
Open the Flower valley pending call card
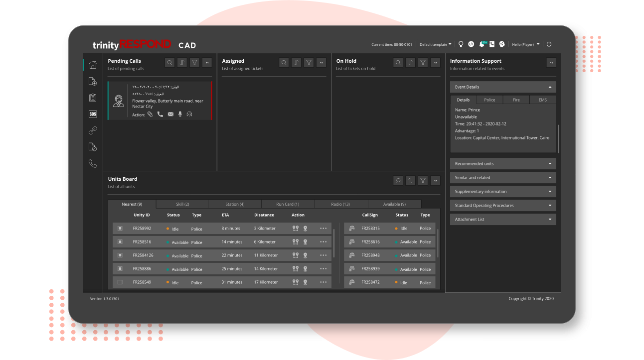point(160,101)
